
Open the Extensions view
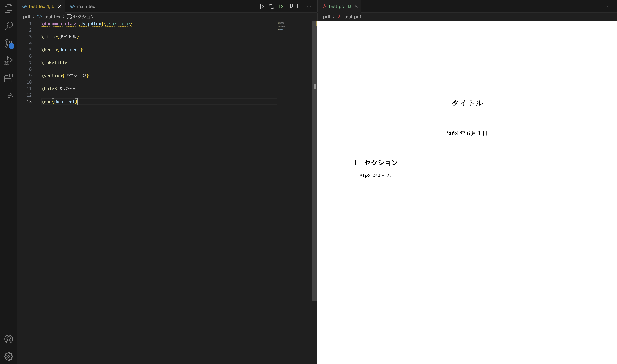click(9, 78)
